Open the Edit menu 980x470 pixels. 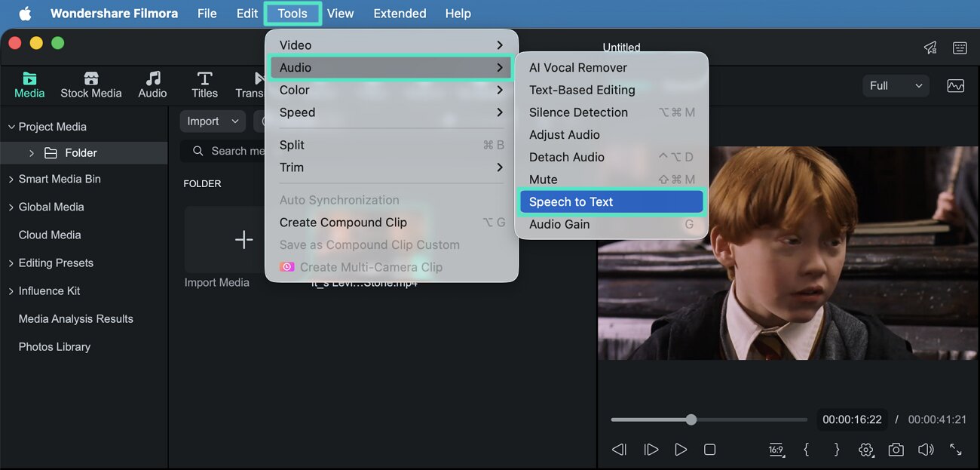pos(247,14)
